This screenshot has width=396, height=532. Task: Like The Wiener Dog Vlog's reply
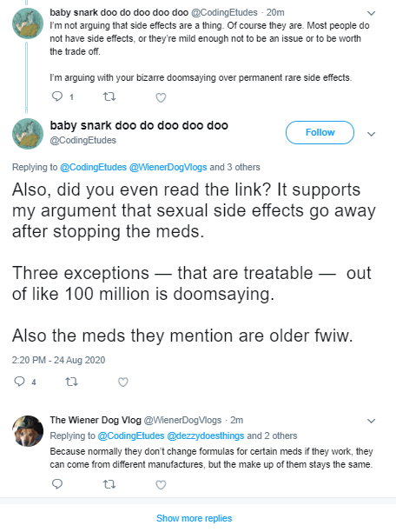point(161,484)
